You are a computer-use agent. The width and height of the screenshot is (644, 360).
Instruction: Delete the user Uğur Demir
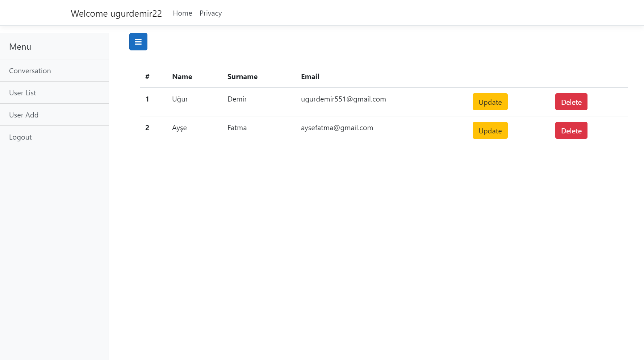pos(571,102)
